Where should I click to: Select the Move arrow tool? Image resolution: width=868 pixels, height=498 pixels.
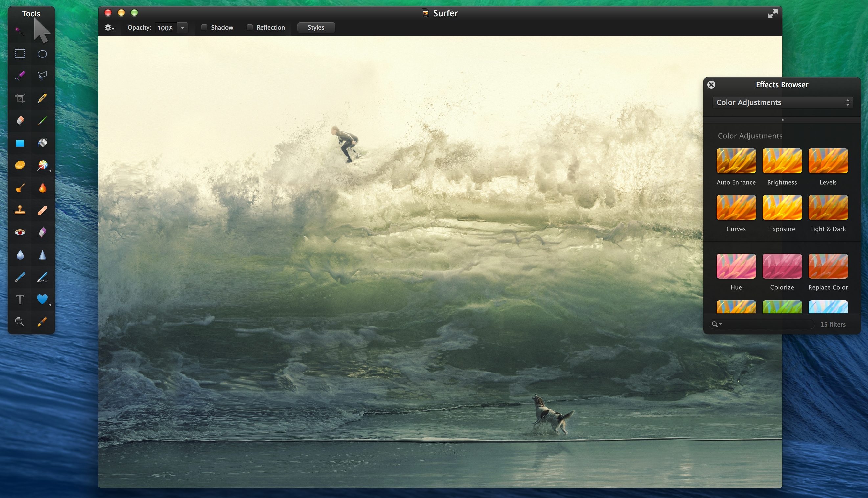pyautogui.click(x=42, y=31)
